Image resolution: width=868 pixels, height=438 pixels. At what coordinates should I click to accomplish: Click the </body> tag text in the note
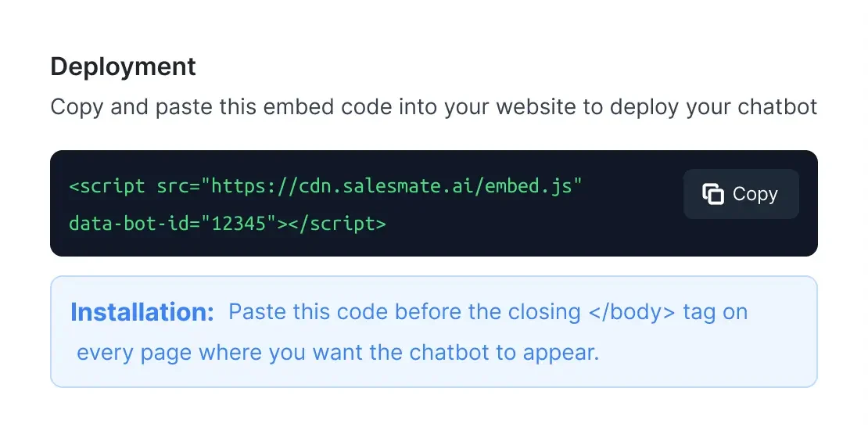tap(632, 312)
